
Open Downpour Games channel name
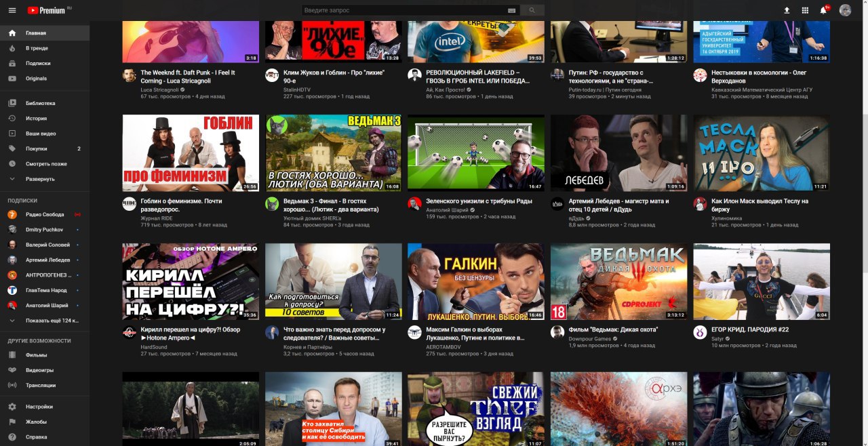[x=589, y=338]
